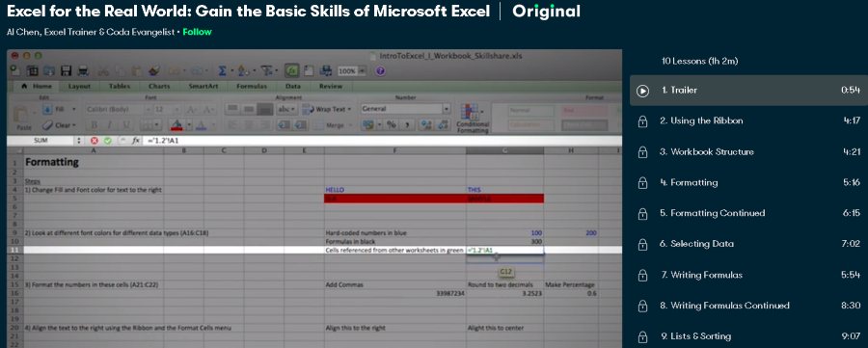Open lesson 4 Formatting
The width and height of the screenshot is (868, 348).
point(748,182)
